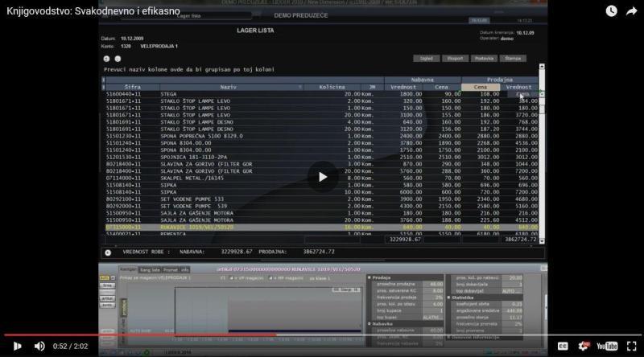644x357 pixels.
Task: Open YouTube player settings gear
Action: coord(583,347)
